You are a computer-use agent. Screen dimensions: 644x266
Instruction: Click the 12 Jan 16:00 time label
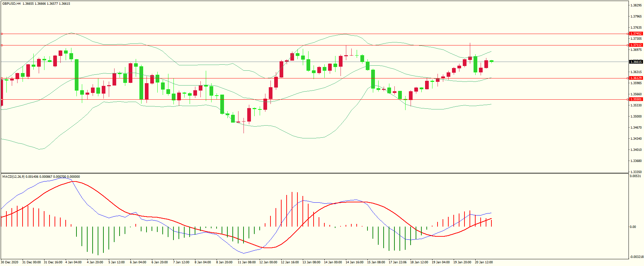point(290,262)
